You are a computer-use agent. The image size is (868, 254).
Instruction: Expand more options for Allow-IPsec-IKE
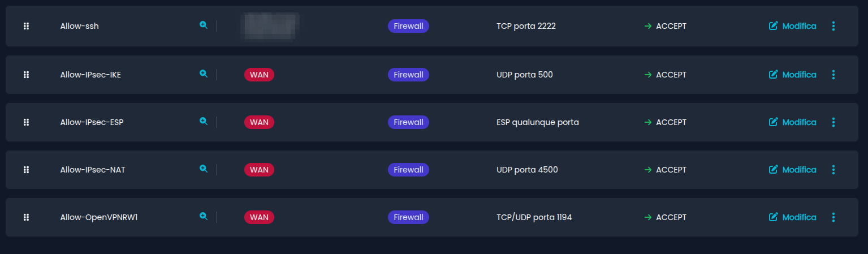coord(834,75)
